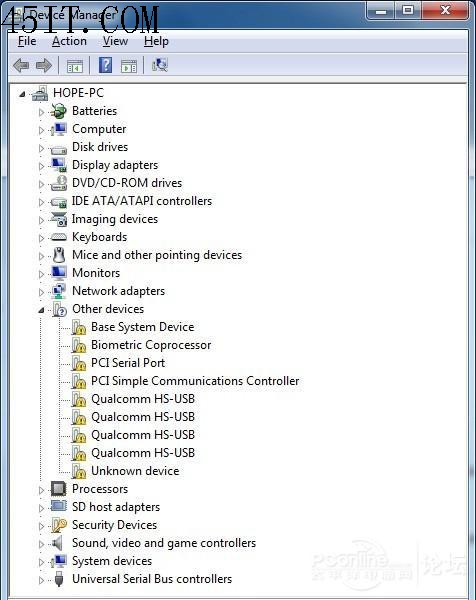Click Show/Hide Action Pane toolbar icon

coord(129,66)
